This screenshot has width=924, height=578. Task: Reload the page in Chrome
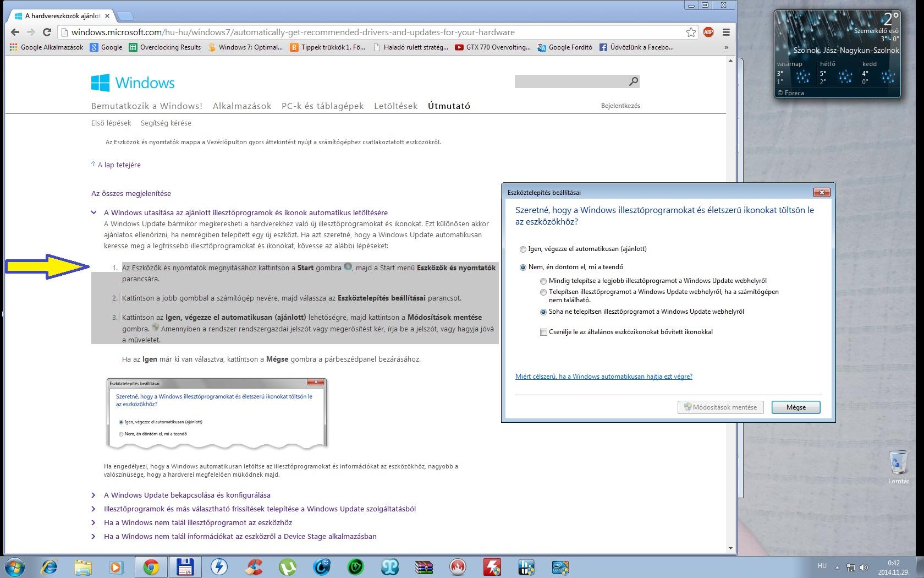click(x=47, y=32)
